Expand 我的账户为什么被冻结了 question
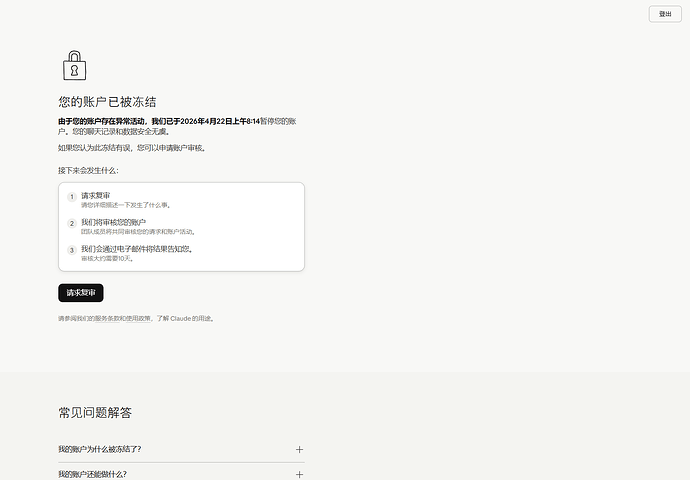 [181, 449]
